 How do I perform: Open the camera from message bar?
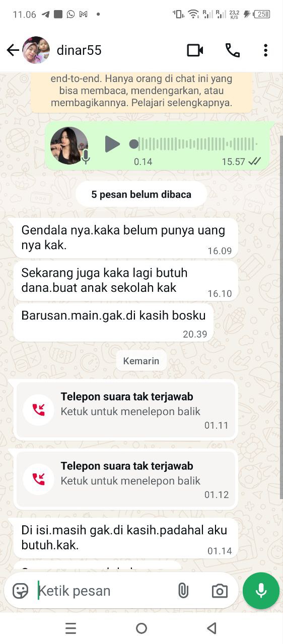point(220,591)
